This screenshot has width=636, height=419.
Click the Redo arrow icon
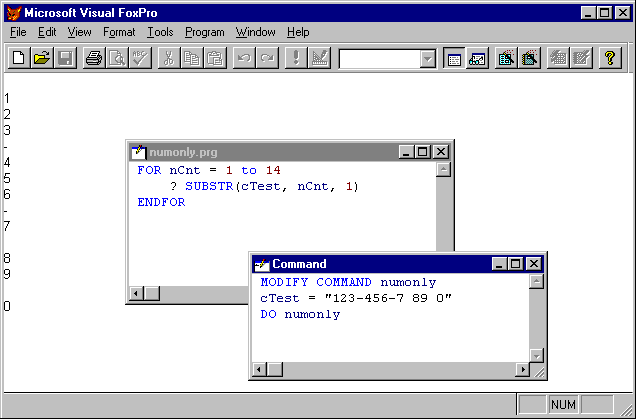(267, 58)
